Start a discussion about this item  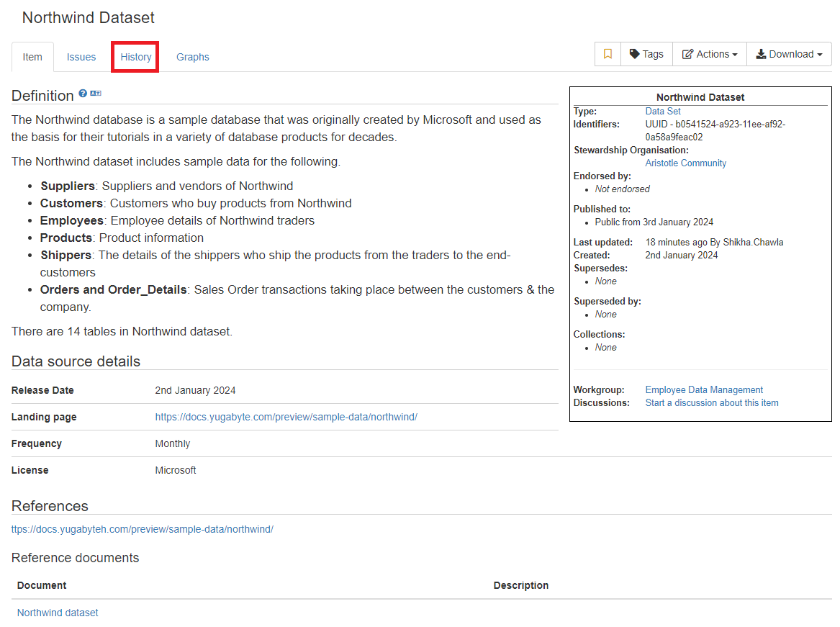pos(712,402)
